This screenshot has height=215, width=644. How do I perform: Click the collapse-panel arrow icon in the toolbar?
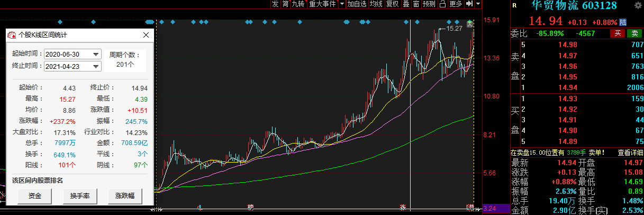coord(468,4)
